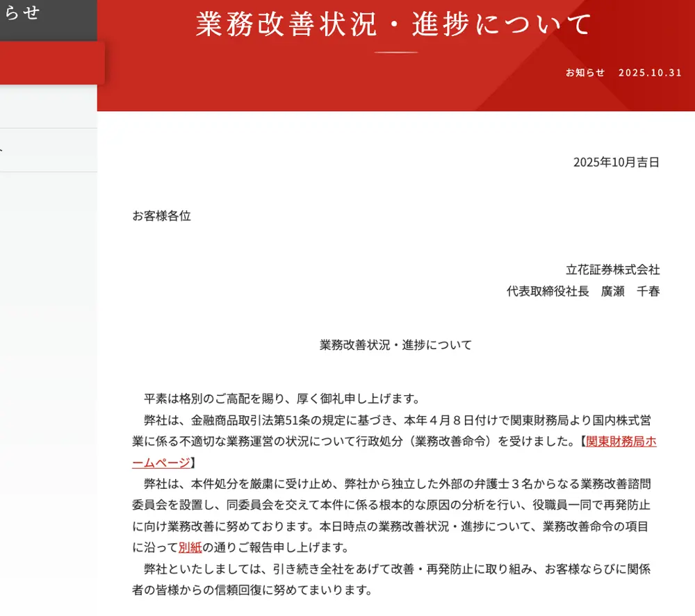Select the active red sidebar menu item
This screenshot has height=616, width=695.
(52, 63)
